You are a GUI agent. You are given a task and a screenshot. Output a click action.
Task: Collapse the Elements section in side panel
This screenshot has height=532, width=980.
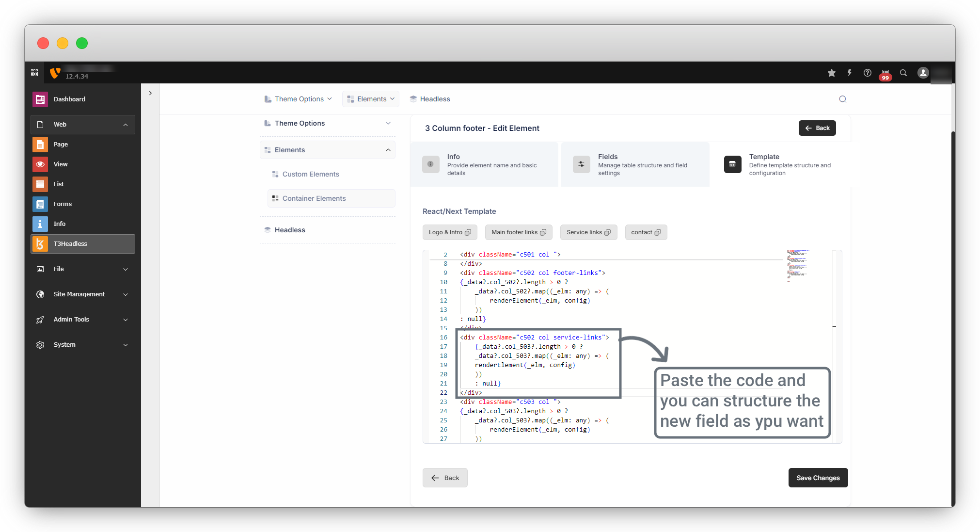[388, 150]
